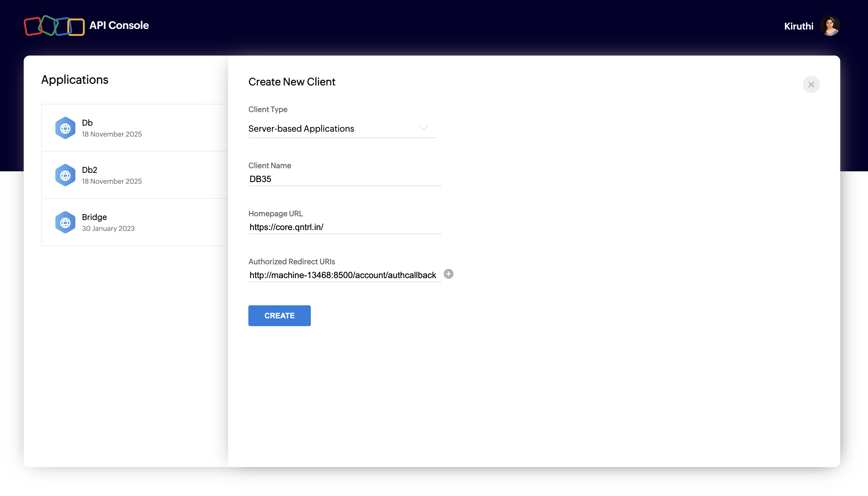Click the Bridge application globe icon
This screenshot has width=868, height=496.
point(65,223)
